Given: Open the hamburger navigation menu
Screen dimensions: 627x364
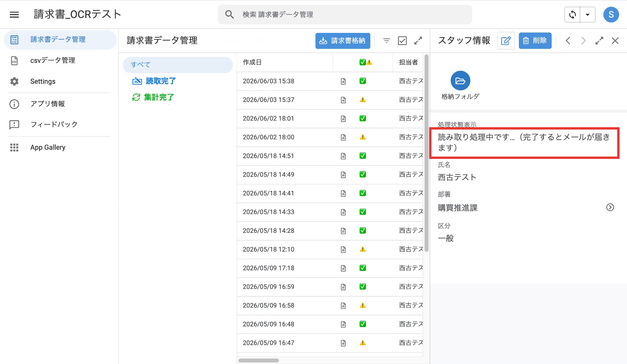Looking at the screenshot, I should (14, 15).
